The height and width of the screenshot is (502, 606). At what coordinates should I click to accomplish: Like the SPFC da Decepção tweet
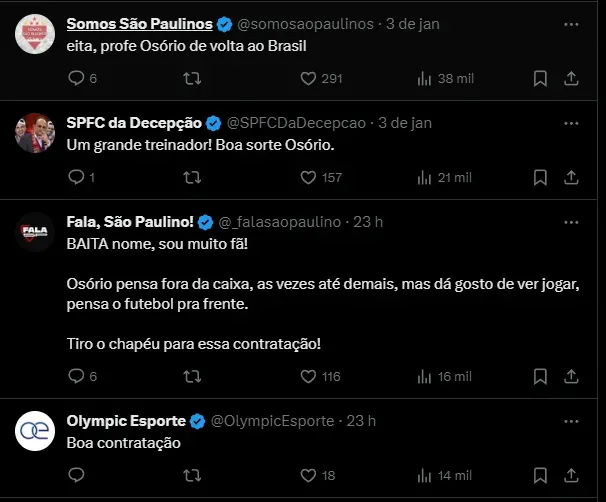tap(310, 177)
